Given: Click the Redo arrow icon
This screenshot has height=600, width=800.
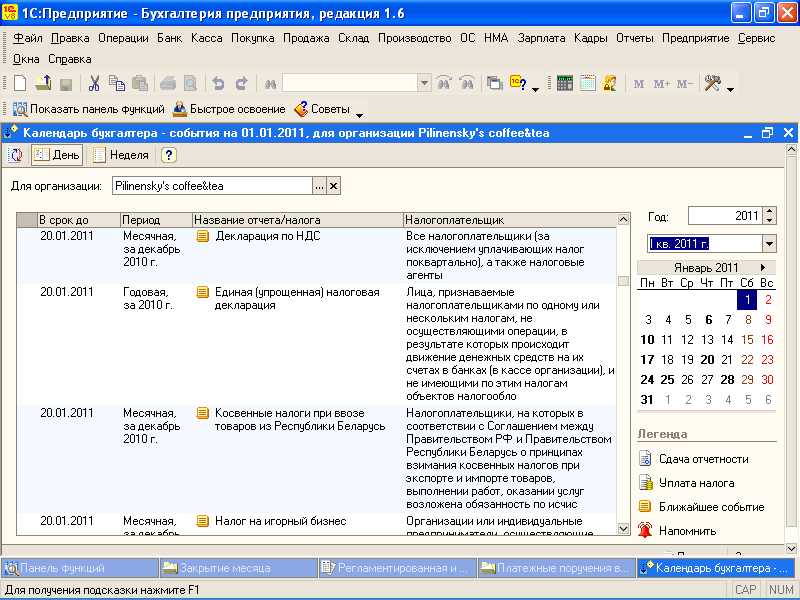Looking at the screenshot, I should pos(241,83).
